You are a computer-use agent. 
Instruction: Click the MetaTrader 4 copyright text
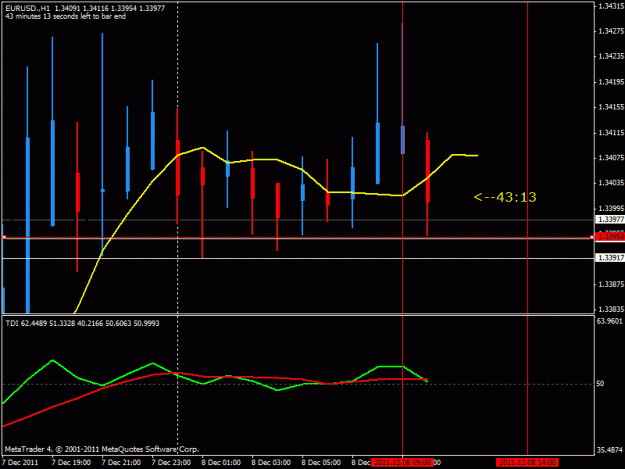[102, 449]
